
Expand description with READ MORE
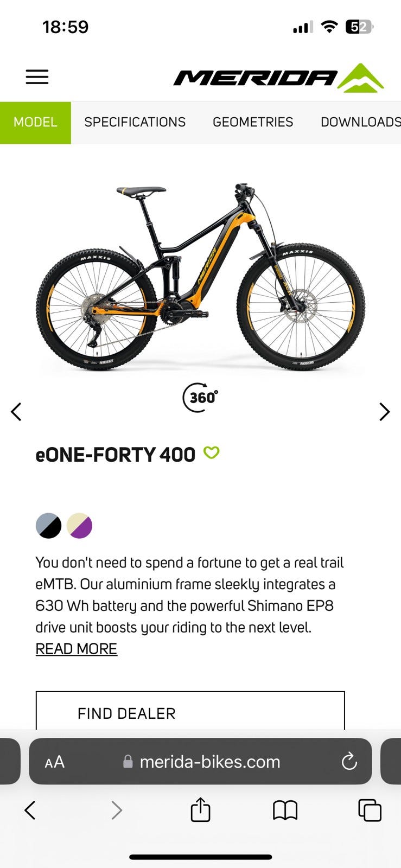(76, 649)
